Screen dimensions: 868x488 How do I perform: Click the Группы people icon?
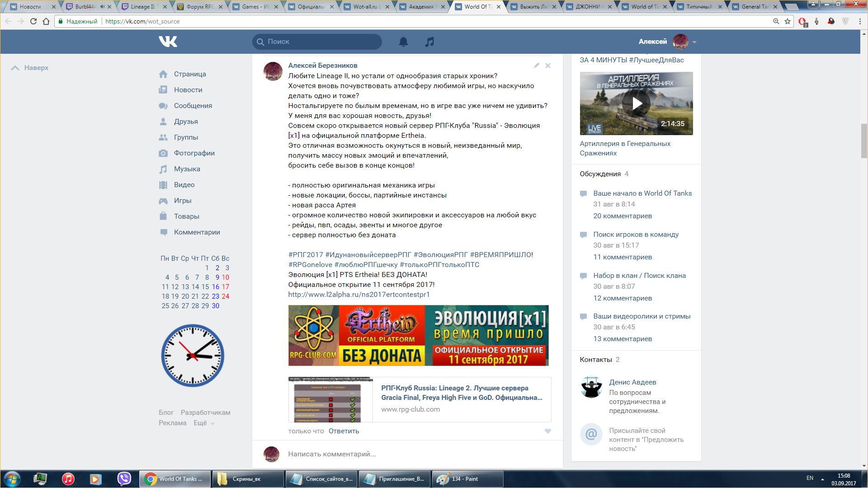click(x=163, y=137)
